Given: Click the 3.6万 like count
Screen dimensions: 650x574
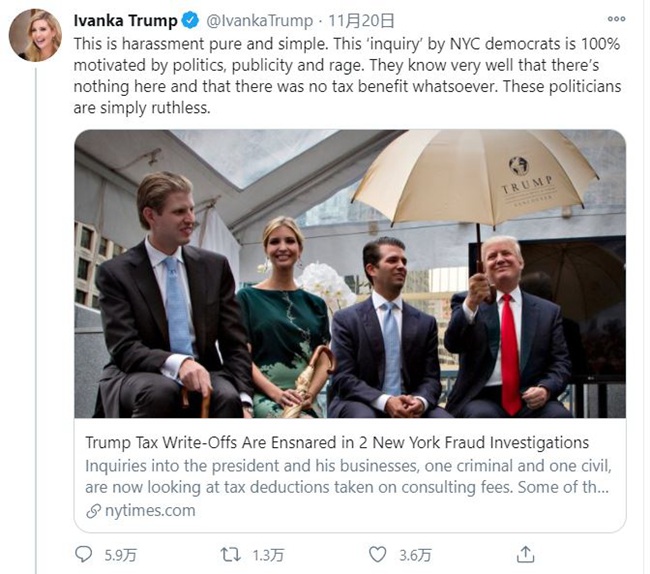Looking at the screenshot, I should point(412,554).
